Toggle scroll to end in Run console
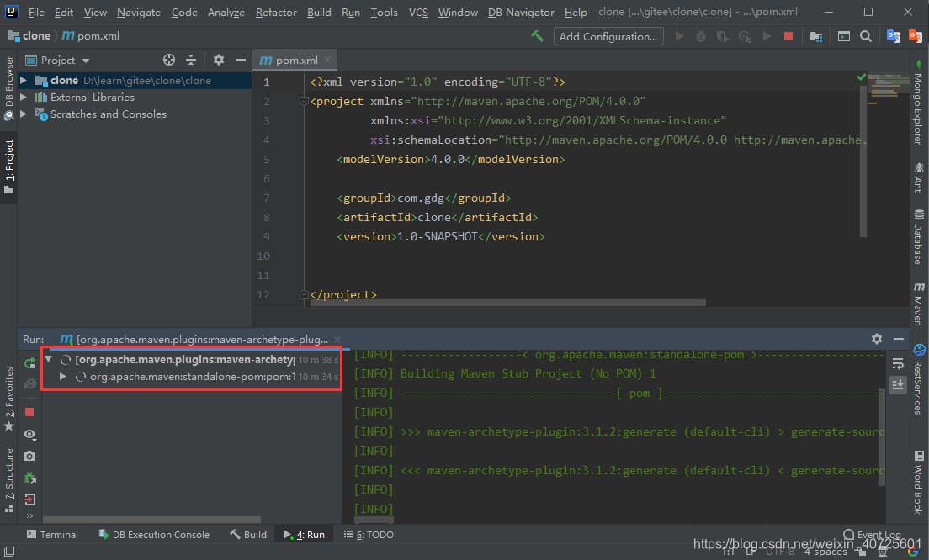This screenshot has height=560, width=929. coord(898,385)
